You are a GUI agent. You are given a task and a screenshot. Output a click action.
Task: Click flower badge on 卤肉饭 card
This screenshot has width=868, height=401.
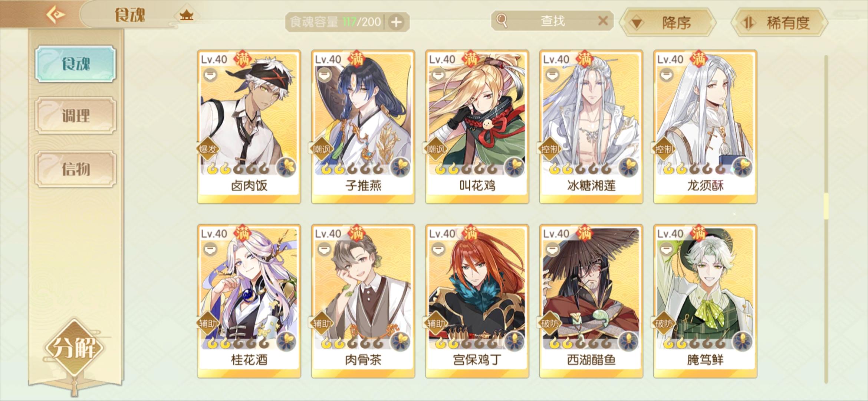click(286, 167)
